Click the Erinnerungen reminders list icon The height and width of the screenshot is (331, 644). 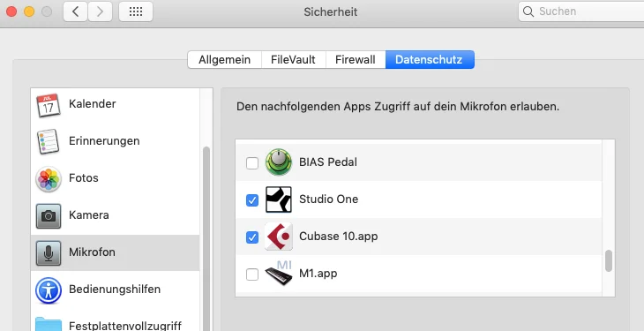(49, 141)
